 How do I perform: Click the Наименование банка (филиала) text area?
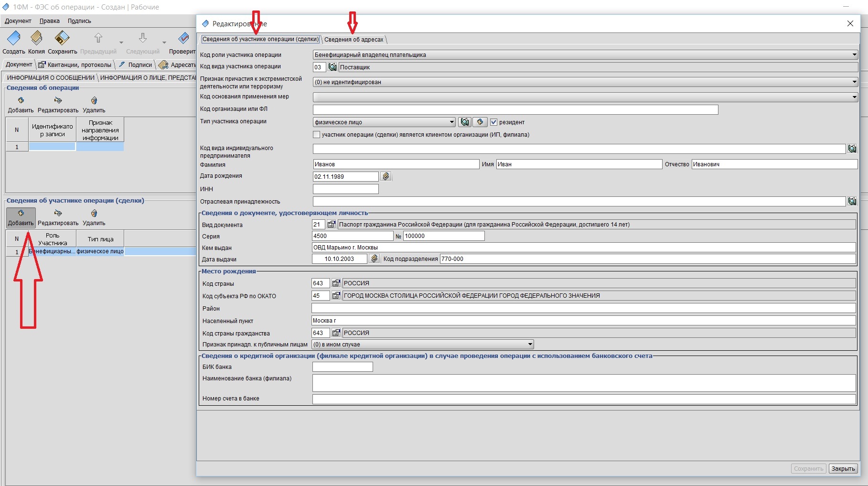(584, 383)
